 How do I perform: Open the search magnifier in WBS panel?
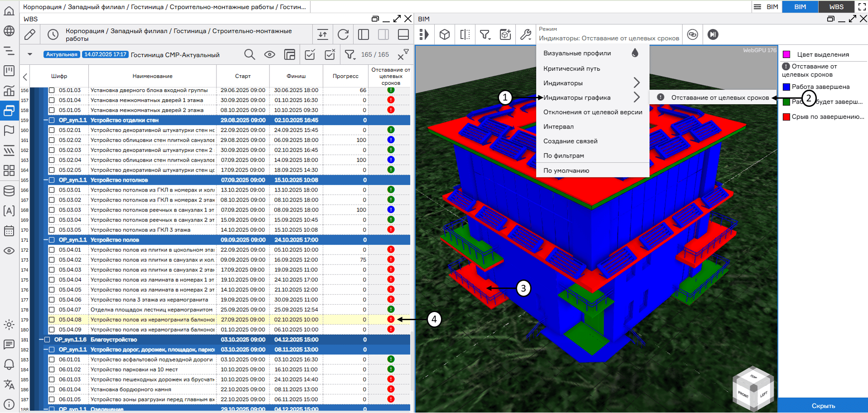tap(249, 55)
